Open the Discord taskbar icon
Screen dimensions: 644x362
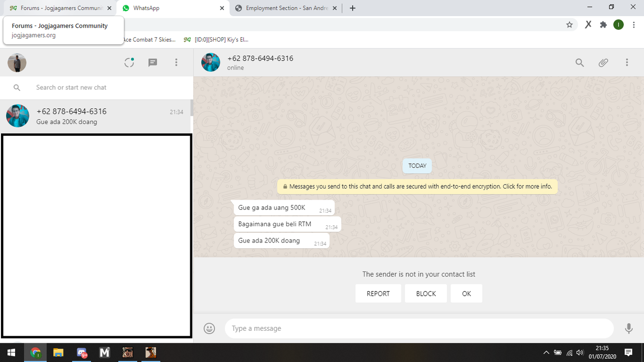[82, 352]
